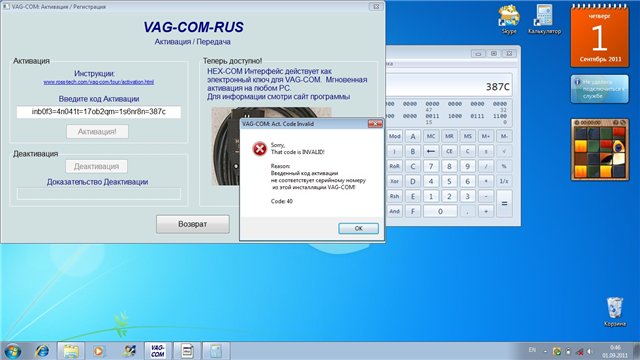Click digit 8 in calculator
Screen dimensions: 640x360
pos(449,167)
